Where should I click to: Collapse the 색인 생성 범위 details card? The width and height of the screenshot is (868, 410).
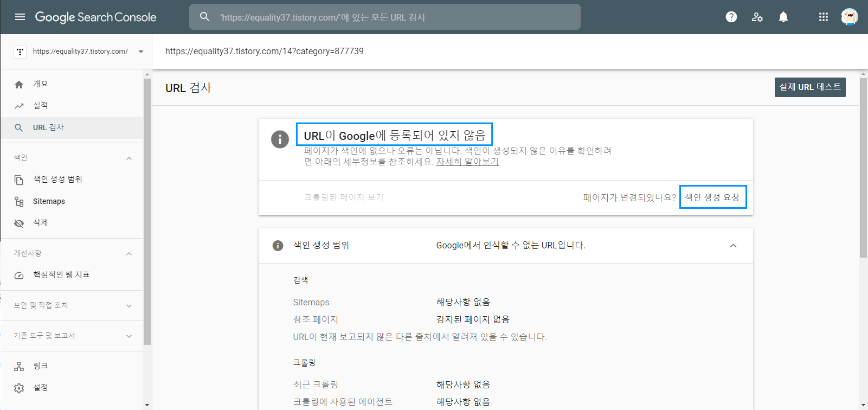[733, 246]
